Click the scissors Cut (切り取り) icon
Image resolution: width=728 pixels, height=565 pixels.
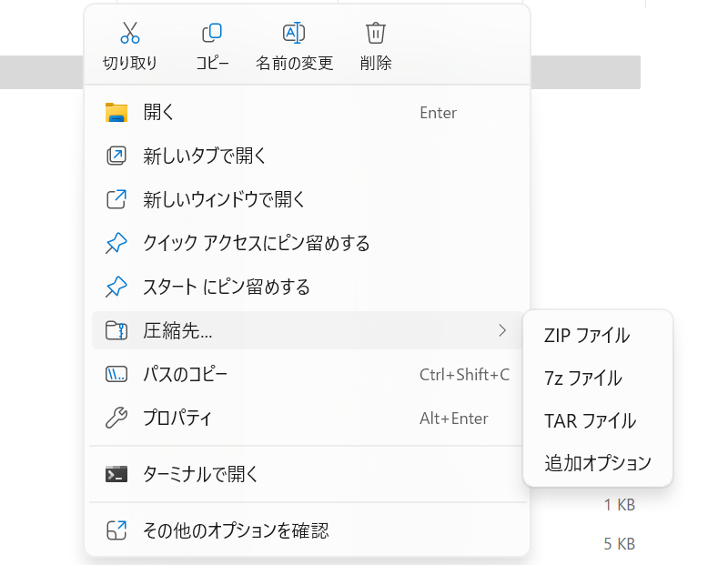pyautogui.click(x=130, y=34)
